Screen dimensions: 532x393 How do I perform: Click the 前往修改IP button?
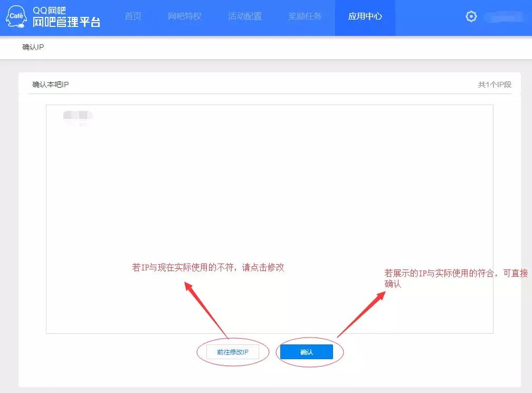233,351
